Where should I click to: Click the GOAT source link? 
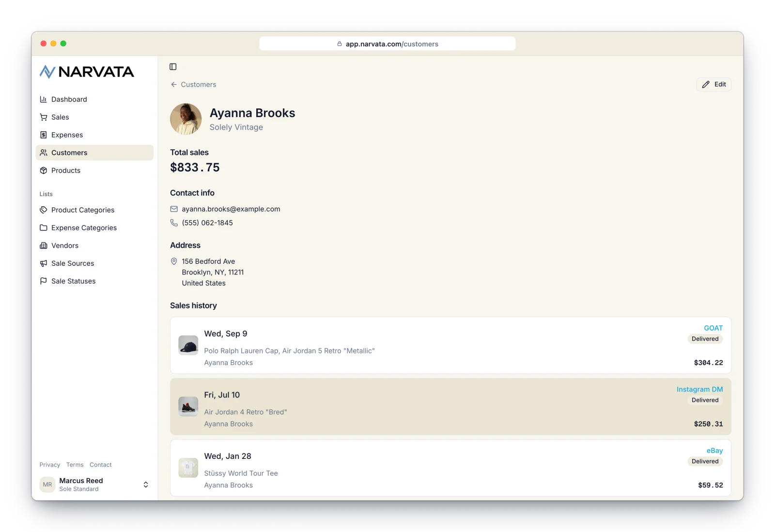click(713, 328)
